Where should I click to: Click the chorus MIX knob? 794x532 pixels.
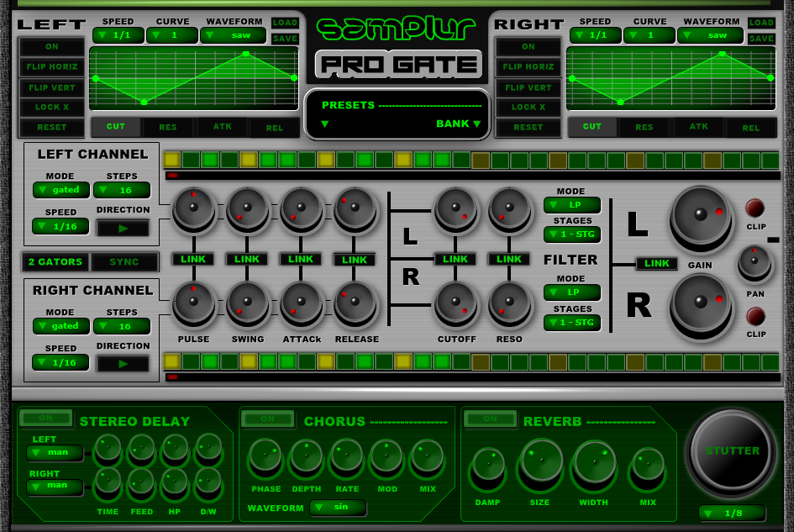(428, 457)
